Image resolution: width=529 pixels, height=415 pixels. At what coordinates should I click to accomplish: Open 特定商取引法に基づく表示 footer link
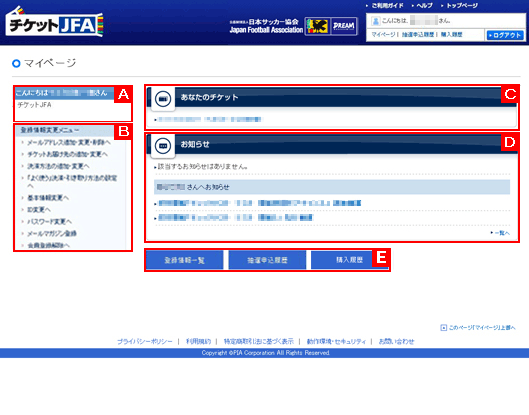coord(259,341)
